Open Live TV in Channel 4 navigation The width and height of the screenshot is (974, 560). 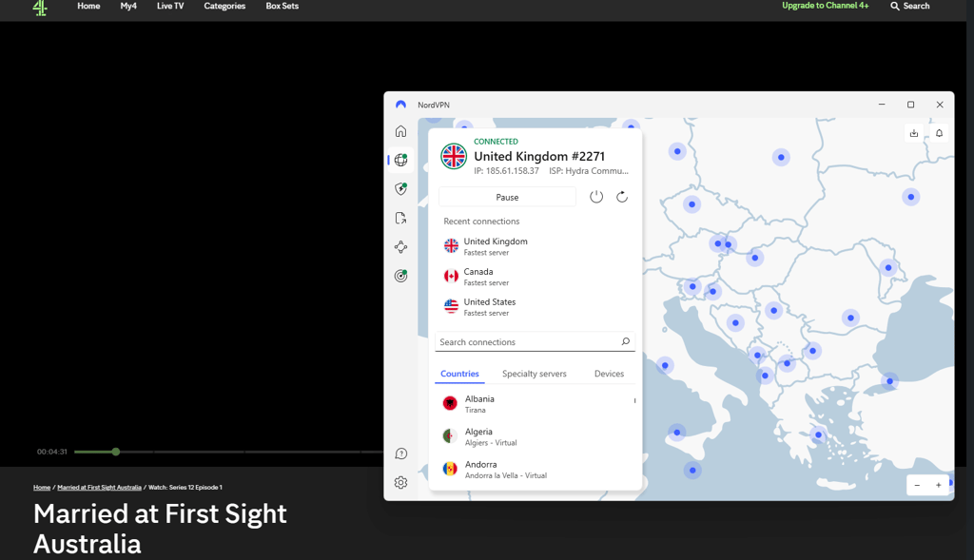pos(170,7)
